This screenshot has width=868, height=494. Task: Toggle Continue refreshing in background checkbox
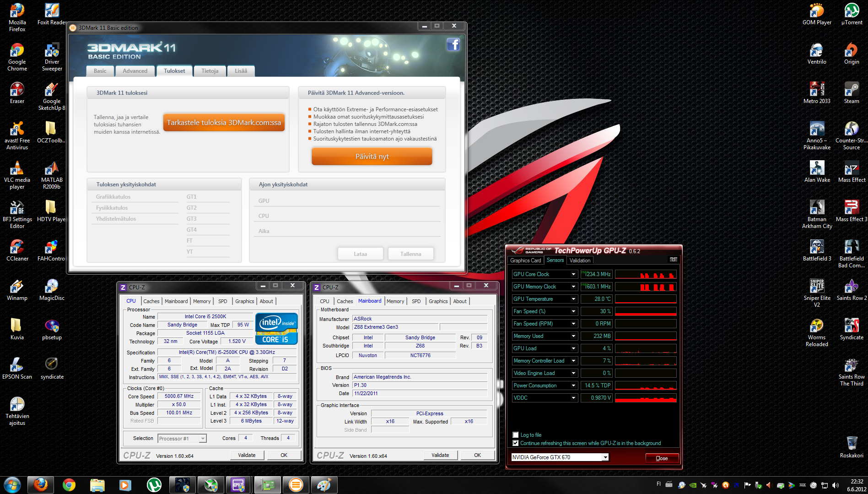coord(516,443)
